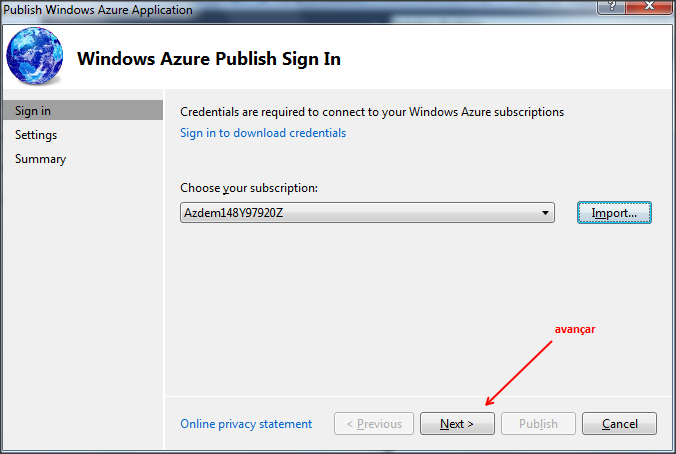Expand the subscription list using the arrow

pos(545,213)
